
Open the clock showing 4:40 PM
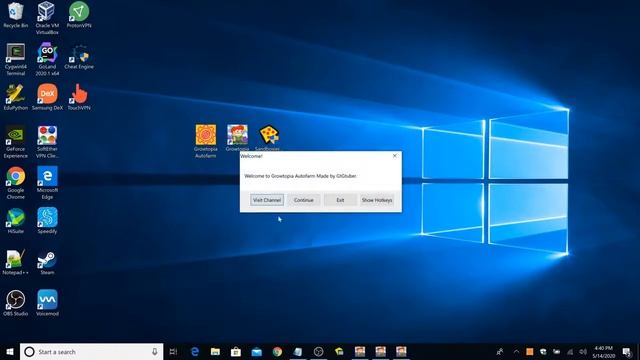(604, 352)
